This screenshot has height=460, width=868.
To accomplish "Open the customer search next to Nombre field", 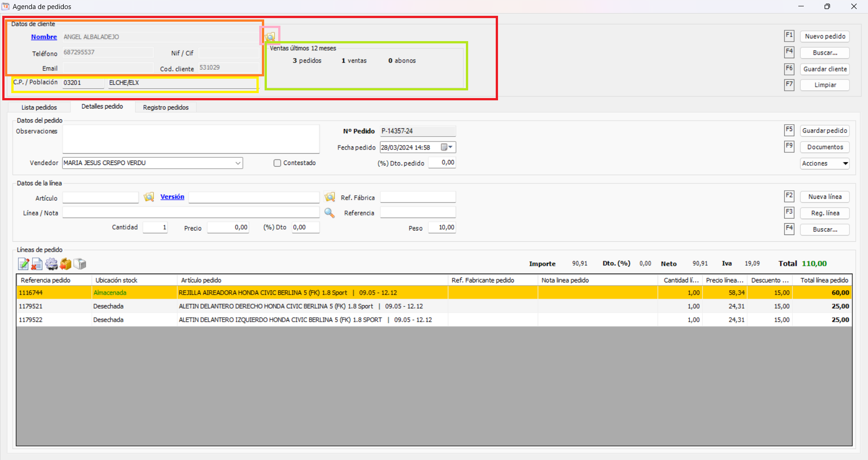I will pos(270,36).
